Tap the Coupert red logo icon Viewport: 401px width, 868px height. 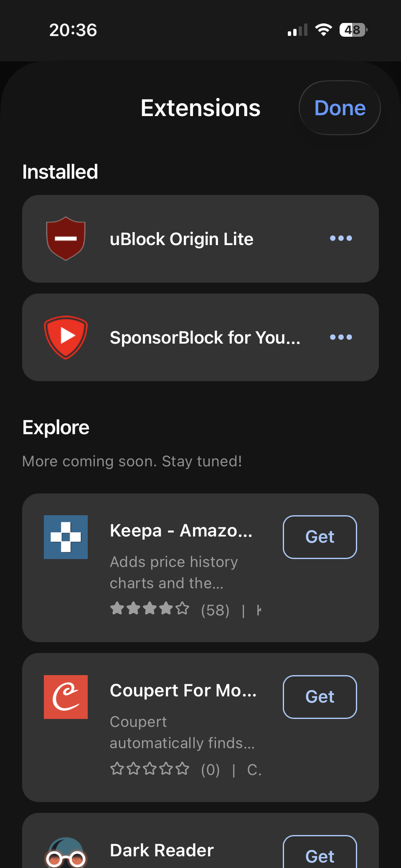pyautogui.click(x=66, y=697)
